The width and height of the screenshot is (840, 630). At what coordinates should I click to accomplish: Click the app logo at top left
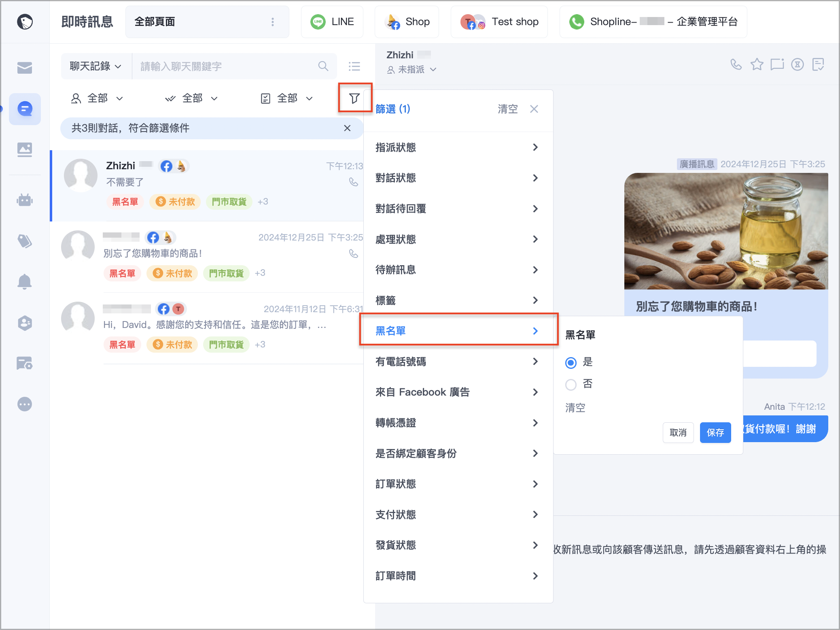[25, 21]
